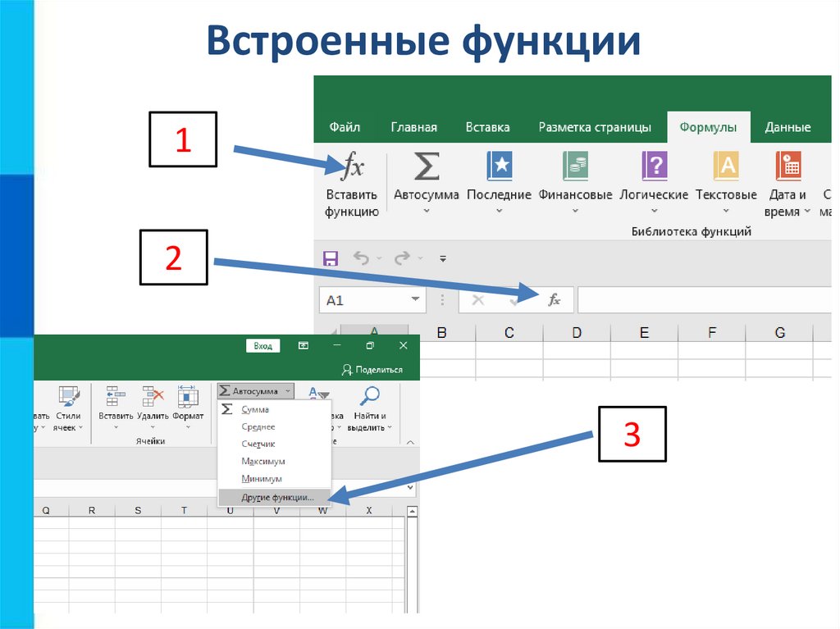Switch to the Разметка страницы tab

click(x=595, y=127)
